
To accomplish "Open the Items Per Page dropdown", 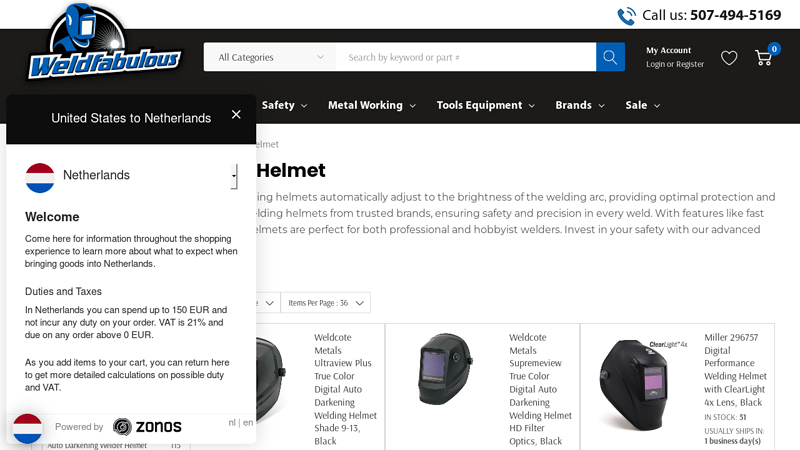I will [x=326, y=303].
